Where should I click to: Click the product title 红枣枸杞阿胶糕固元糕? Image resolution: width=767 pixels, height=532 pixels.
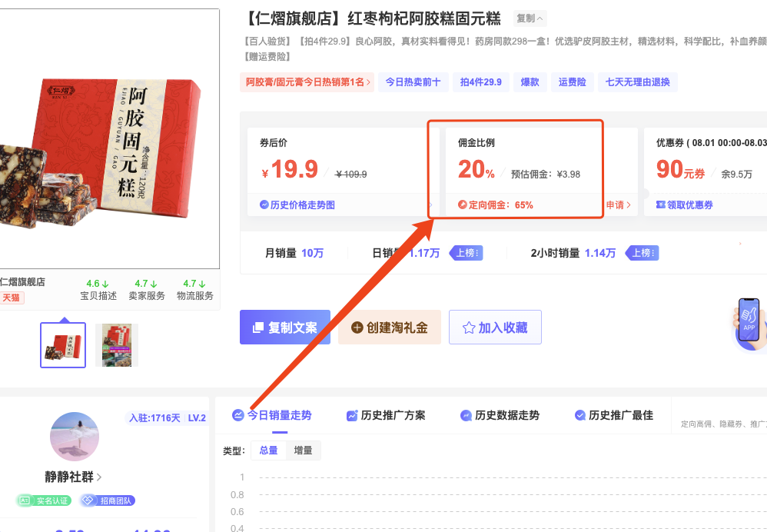pos(424,18)
